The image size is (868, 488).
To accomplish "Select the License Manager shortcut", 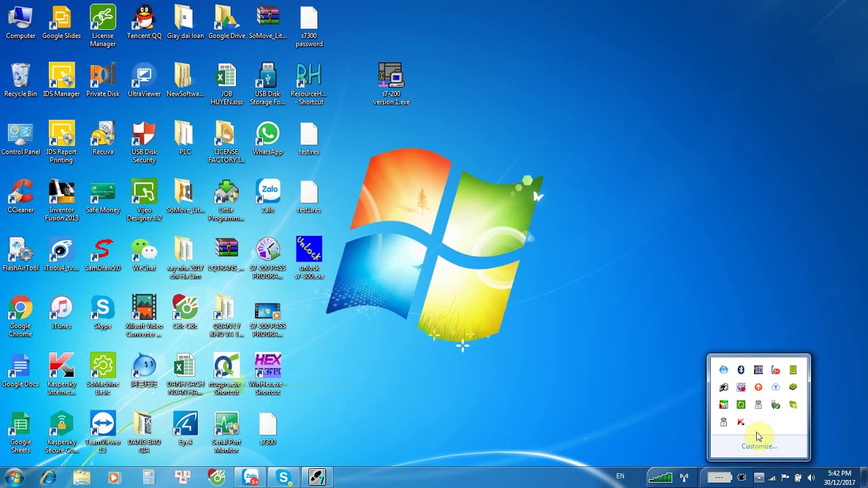I will (x=102, y=26).
